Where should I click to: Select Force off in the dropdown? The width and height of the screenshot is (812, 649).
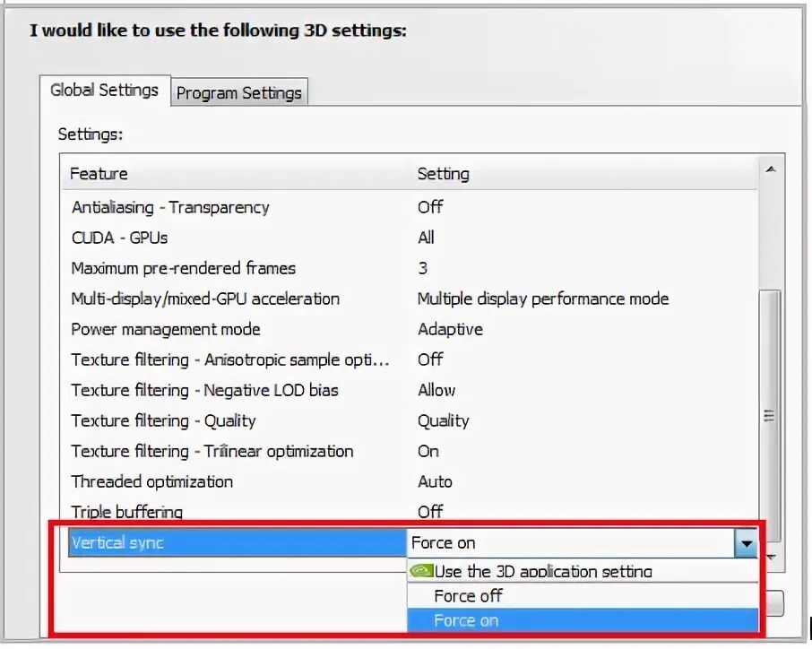coord(468,596)
